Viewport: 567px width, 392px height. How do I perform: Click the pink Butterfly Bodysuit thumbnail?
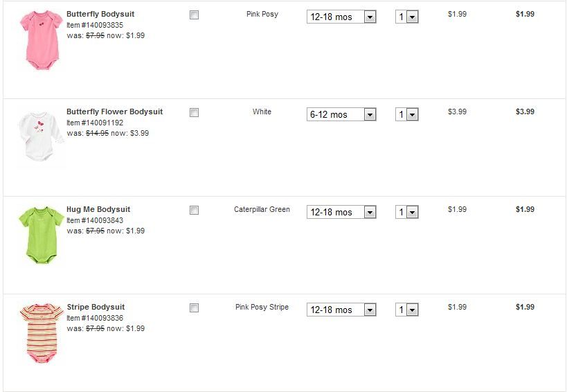39,39
